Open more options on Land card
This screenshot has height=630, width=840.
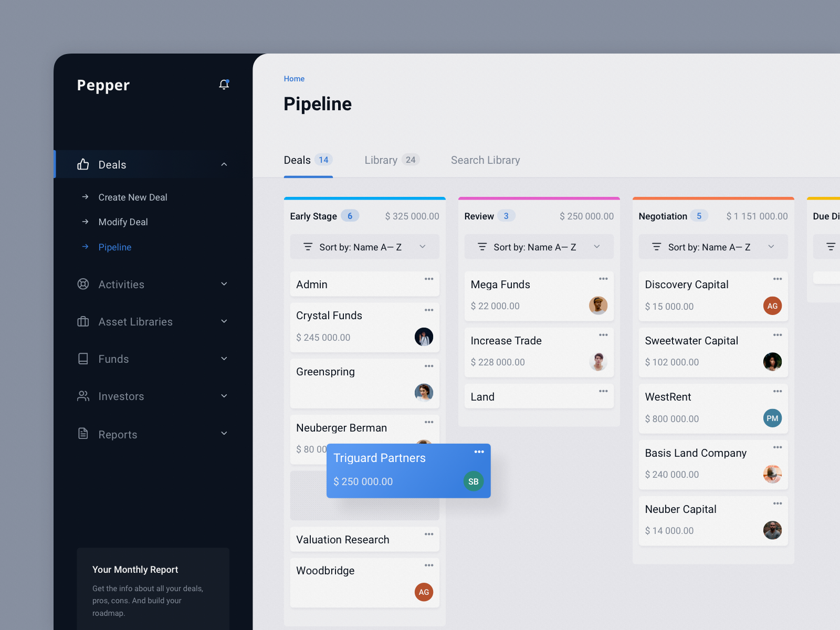(603, 391)
